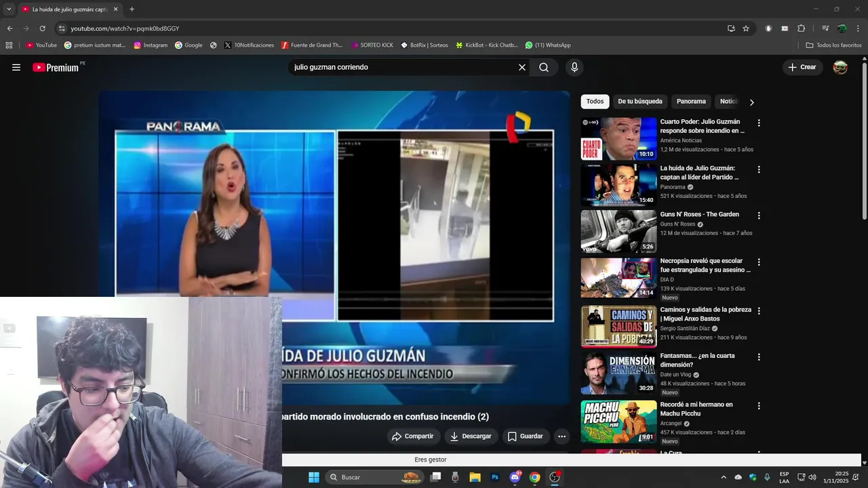Viewport: 868px width, 488px height.
Task: Open Cuarto Poder: Julio Guzmán video thumbnail
Action: (618, 139)
